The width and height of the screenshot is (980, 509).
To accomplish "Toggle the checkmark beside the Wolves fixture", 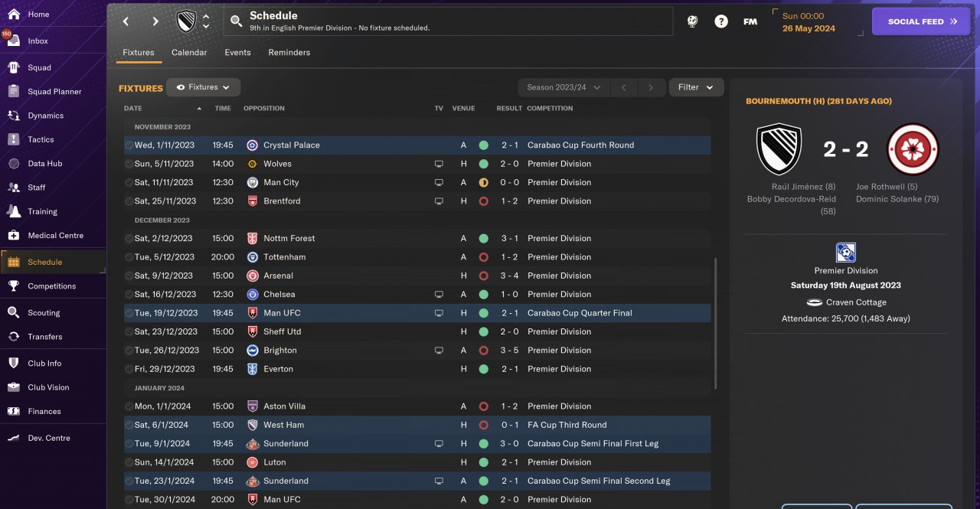I will [x=129, y=164].
